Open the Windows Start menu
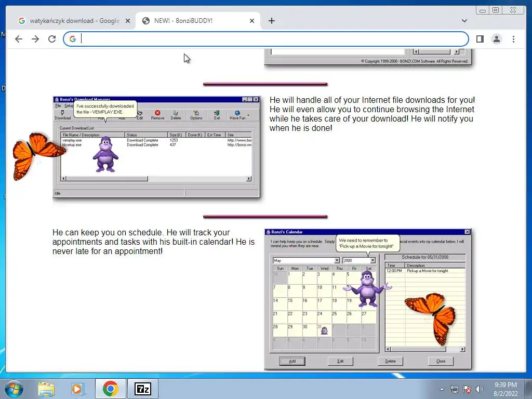The image size is (532, 399). tap(14, 389)
